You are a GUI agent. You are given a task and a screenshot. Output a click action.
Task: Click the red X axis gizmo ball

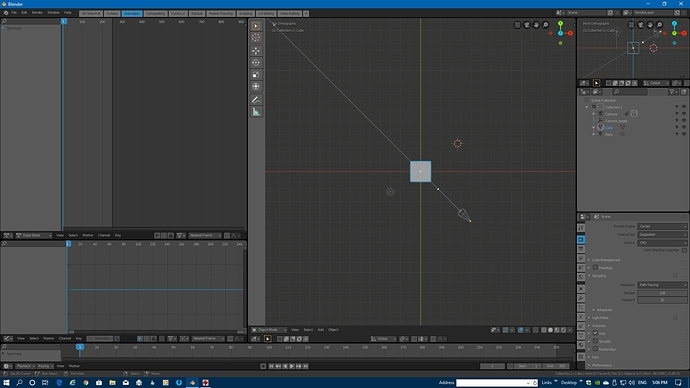[570, 33]
